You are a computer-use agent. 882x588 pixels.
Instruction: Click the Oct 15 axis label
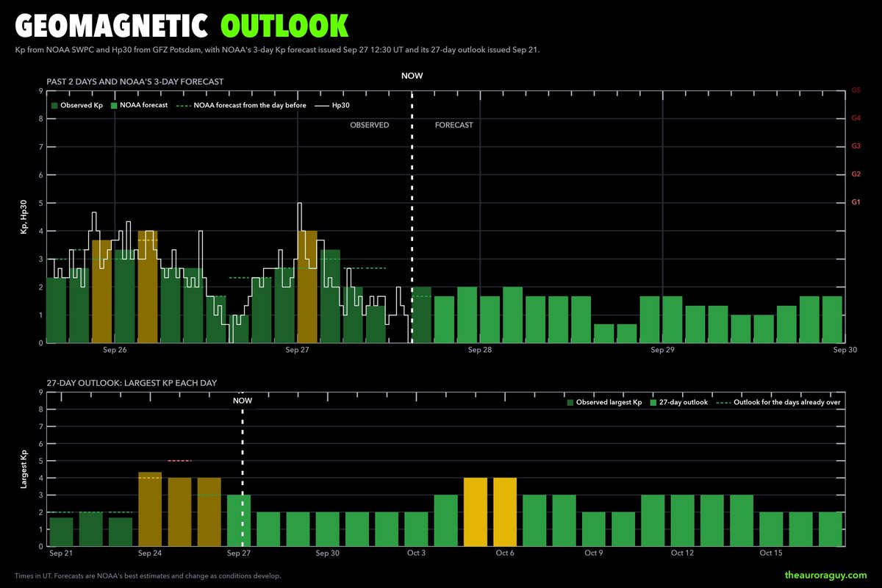tap(770, 553)
